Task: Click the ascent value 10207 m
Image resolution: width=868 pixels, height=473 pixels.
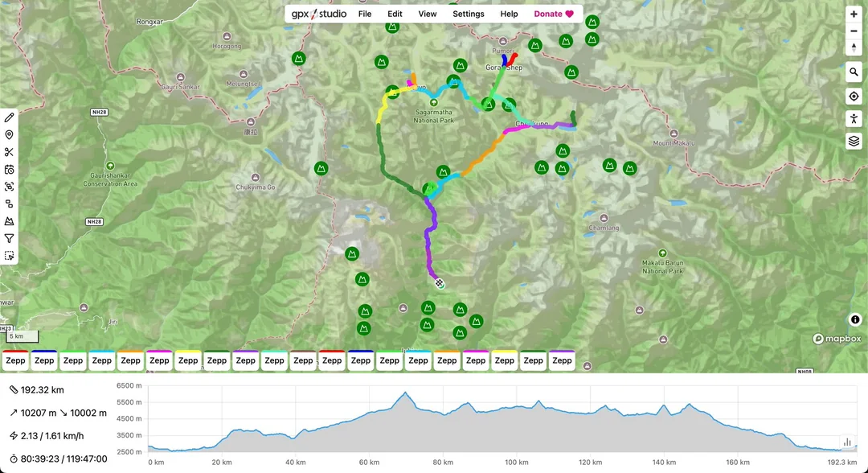Action: click(x=39, y=413)
